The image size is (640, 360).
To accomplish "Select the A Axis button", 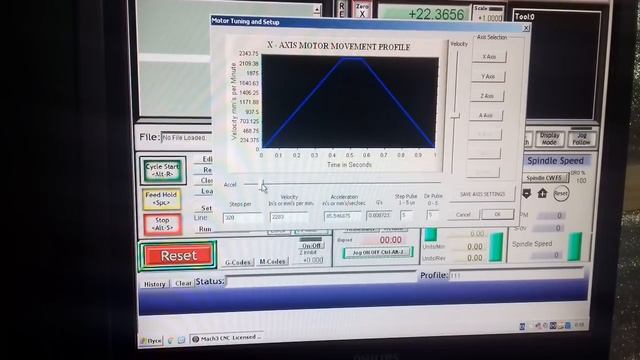I will [x=486, y=116].
